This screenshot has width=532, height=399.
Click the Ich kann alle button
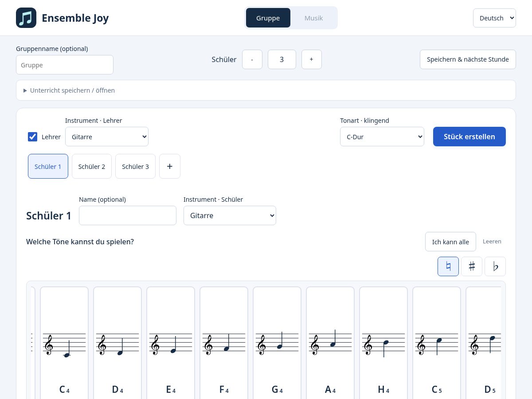pyautogui.click(x=450, y=242)
